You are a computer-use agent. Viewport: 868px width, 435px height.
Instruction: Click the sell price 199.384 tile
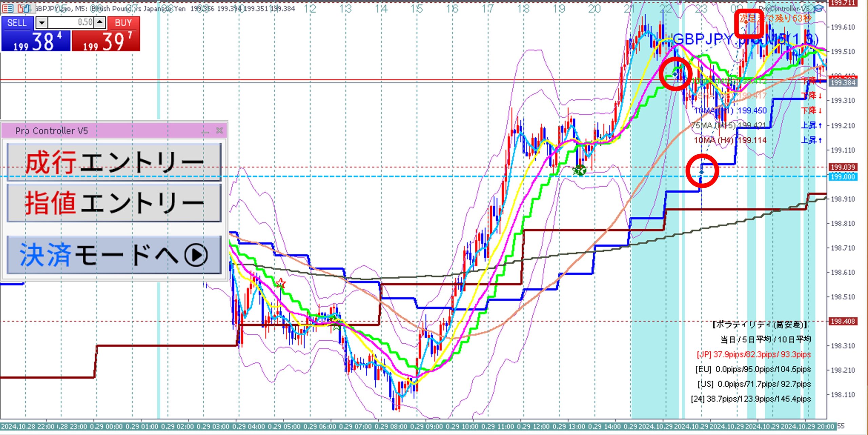click(x=36, y=41)
